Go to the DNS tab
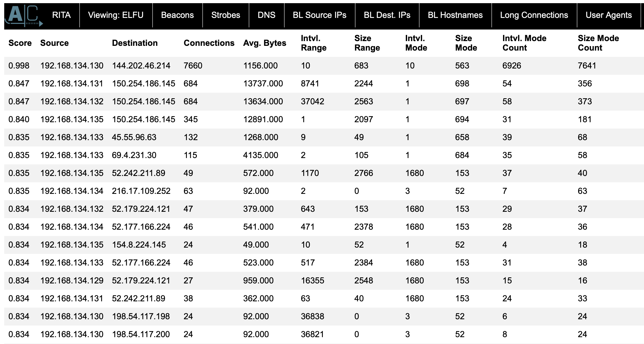 tap(266, 15)
